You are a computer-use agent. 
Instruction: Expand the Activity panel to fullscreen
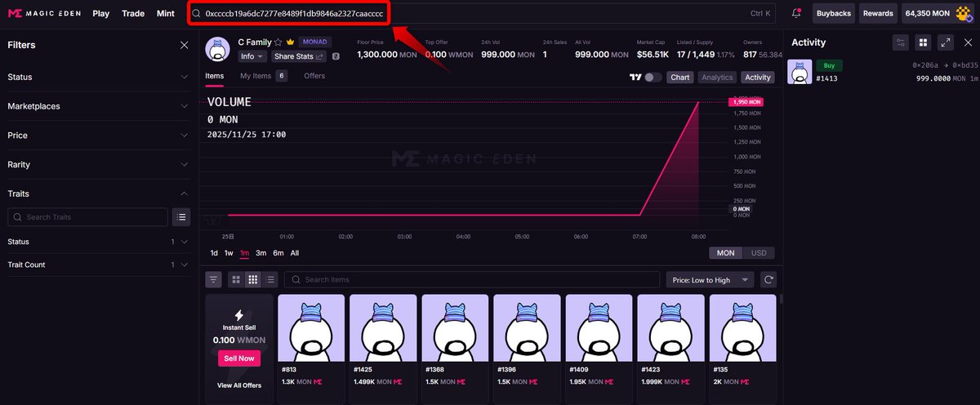point(945,42)
